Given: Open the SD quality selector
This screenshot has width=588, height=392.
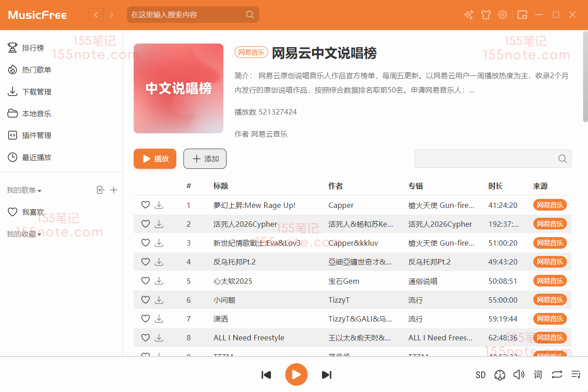Looking at the screenshot, I should (480, 375).
